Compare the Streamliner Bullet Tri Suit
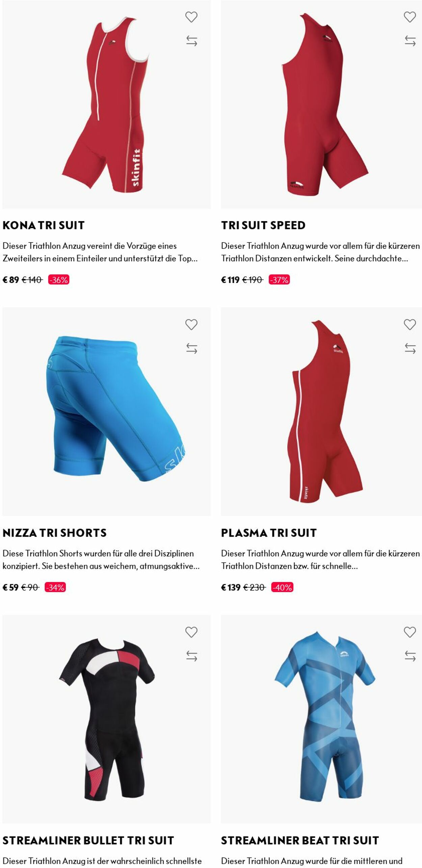422x868 pixels. click(x=191, y=656)
